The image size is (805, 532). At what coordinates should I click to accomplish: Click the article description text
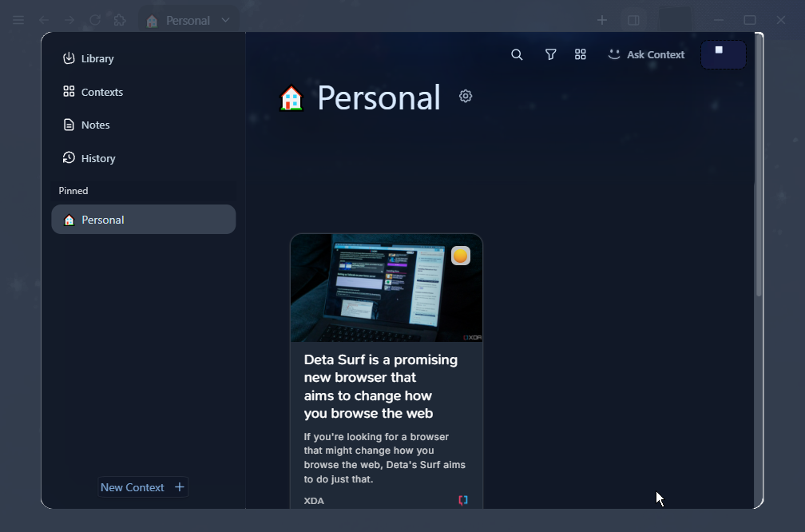(385, 458)
